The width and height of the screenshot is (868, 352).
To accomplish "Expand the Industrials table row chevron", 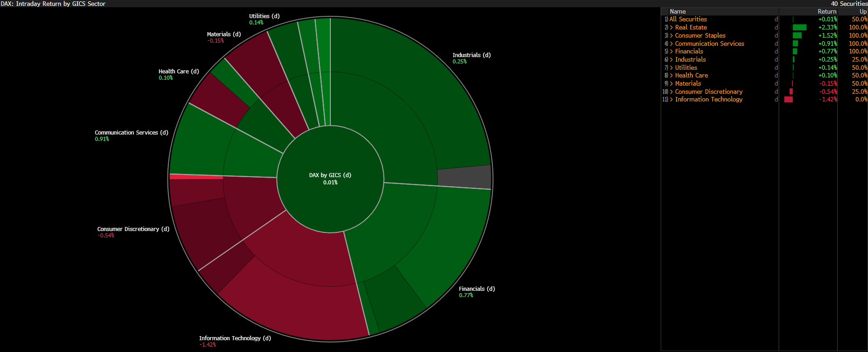I will [x=672, y=60].
